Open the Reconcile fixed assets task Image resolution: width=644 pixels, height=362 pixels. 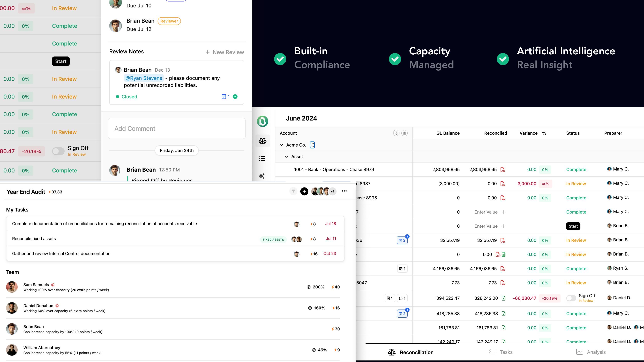[175, 239]
